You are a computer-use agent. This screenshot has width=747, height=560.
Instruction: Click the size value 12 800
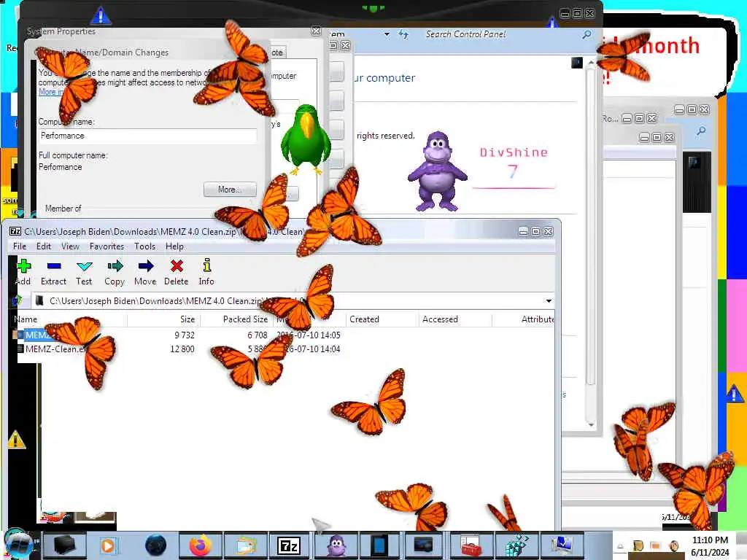182,349
